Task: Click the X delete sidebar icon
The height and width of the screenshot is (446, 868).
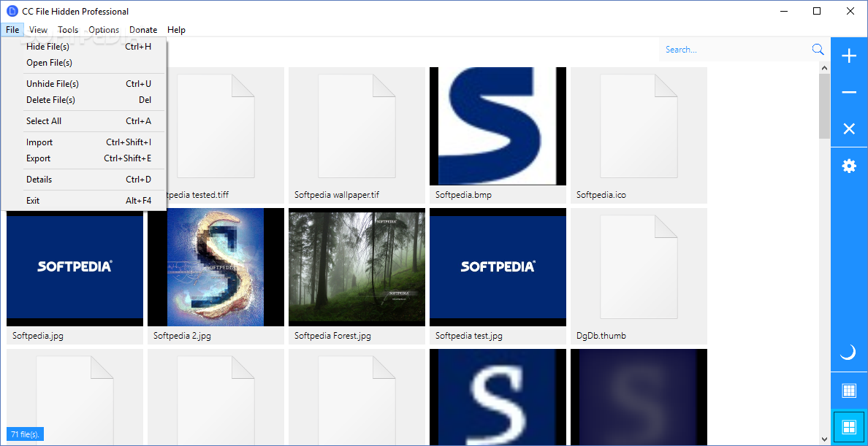Action: 849,129
